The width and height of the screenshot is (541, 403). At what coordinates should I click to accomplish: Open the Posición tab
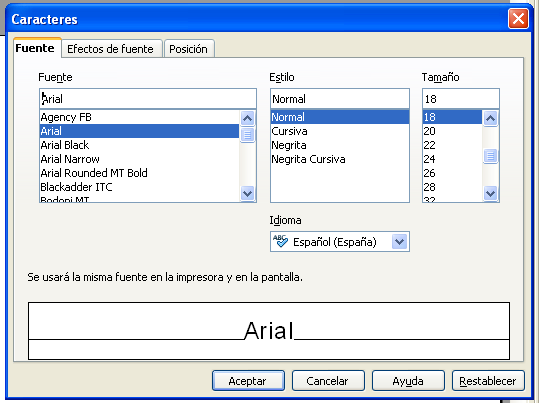pos(188,49)
